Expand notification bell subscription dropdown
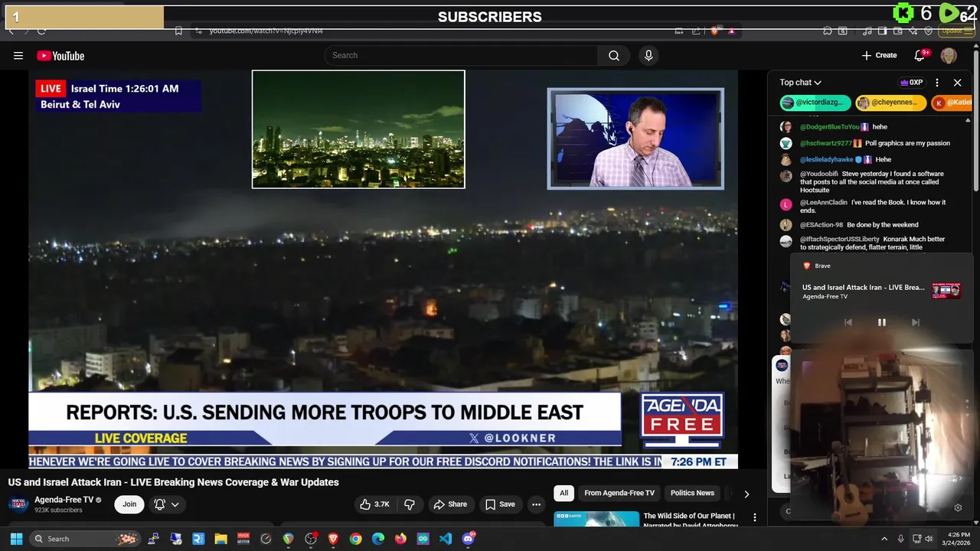 click(x=175, y=504)
